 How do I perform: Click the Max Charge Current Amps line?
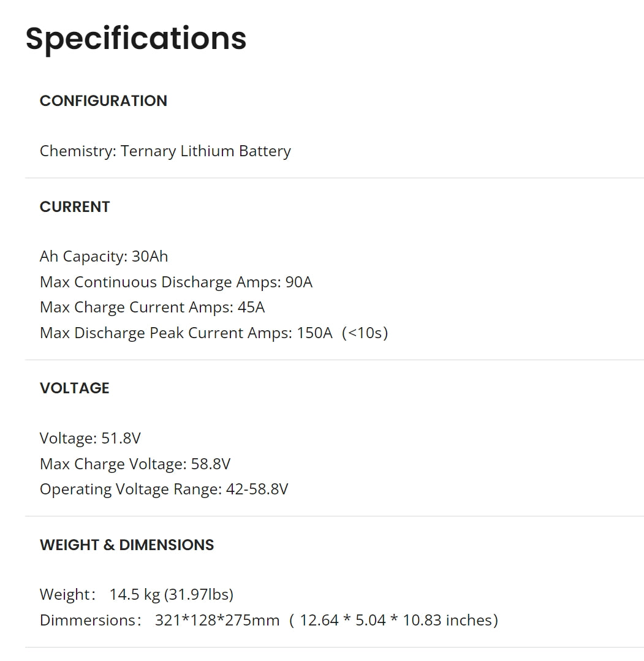(152, 308)
